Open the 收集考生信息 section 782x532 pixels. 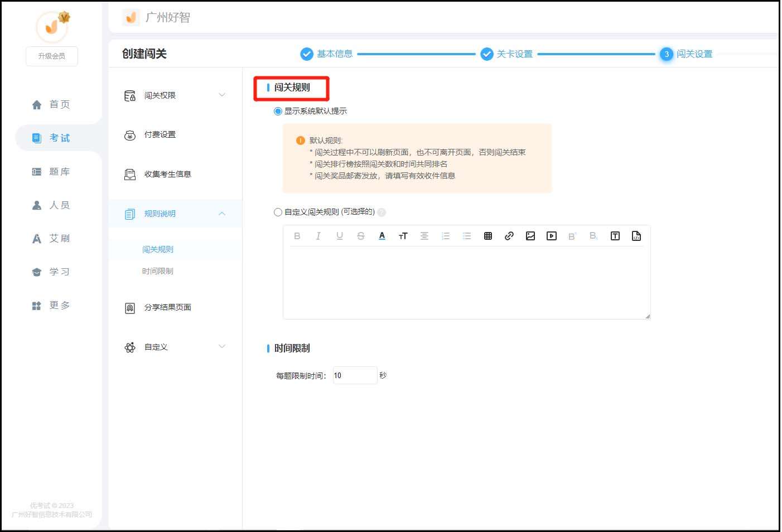(167, 174)
